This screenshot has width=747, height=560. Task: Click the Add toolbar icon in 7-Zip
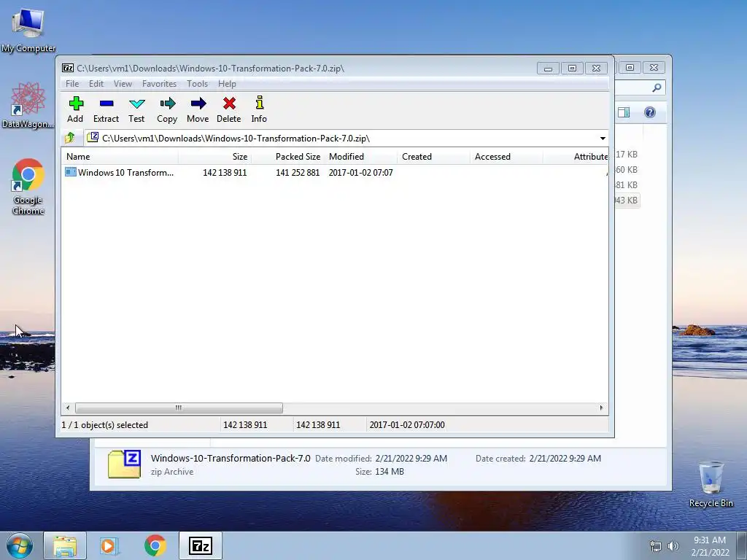[x=75, y=109]
